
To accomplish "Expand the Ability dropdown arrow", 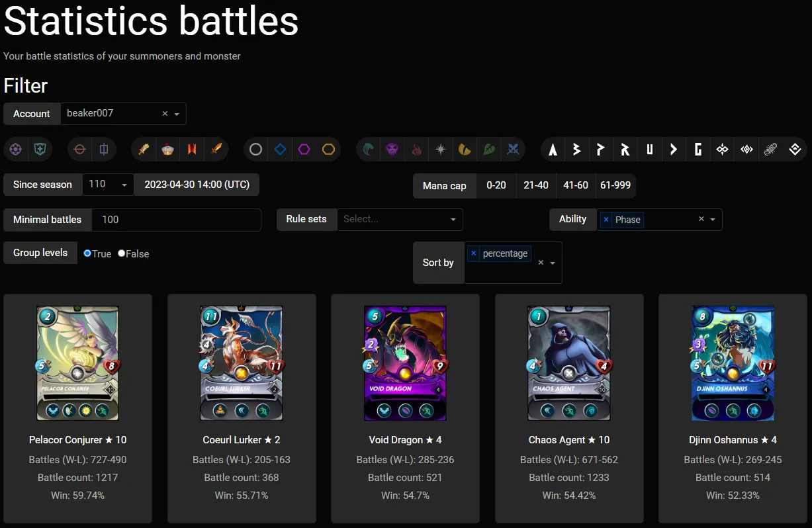I will click(x=713, y=220).
